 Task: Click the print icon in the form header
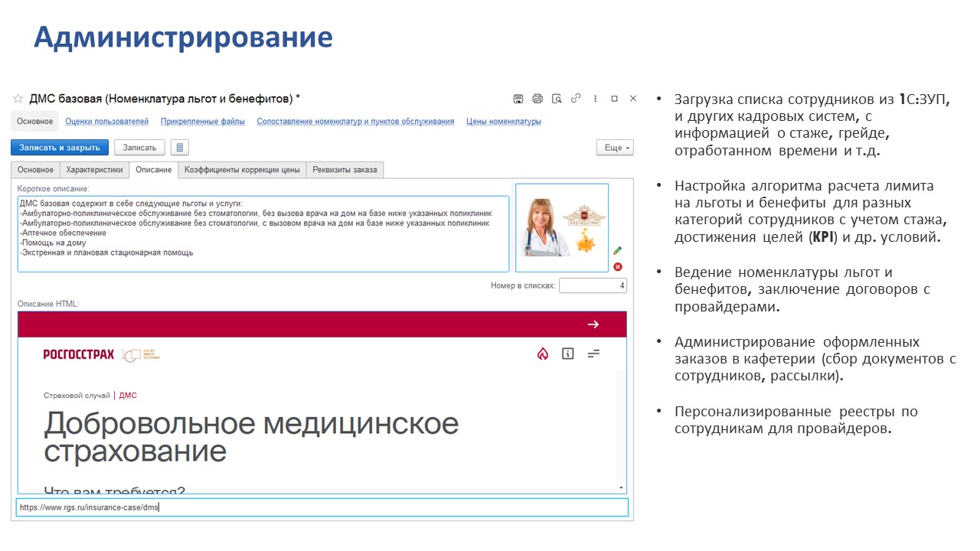click(537, 98)
